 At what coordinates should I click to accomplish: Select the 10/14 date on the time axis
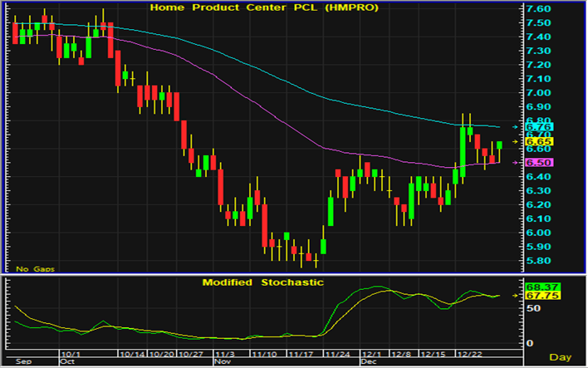131,353
